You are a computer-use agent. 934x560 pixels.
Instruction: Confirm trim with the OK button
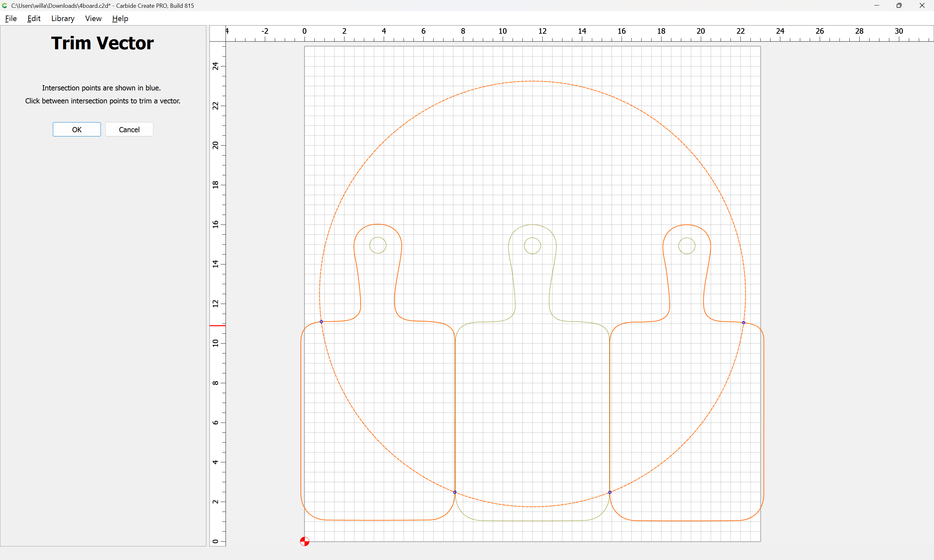tap(77, 129)
